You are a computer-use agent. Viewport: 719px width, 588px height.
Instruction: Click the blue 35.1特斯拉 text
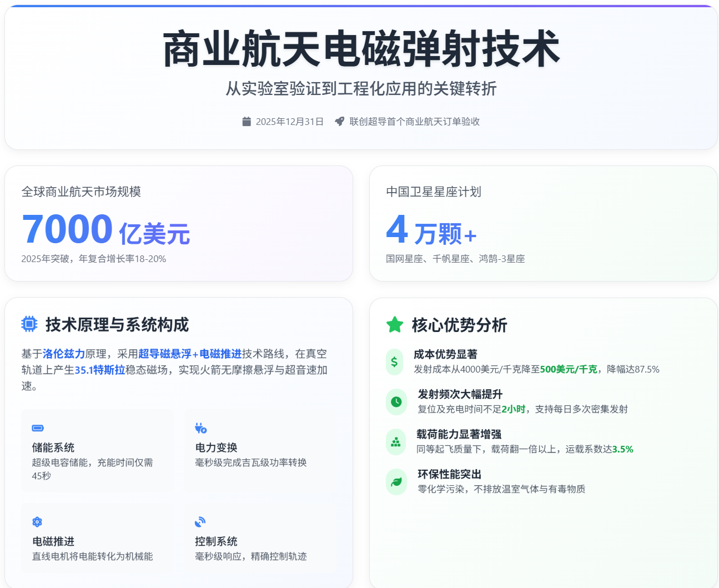point(100,370)
